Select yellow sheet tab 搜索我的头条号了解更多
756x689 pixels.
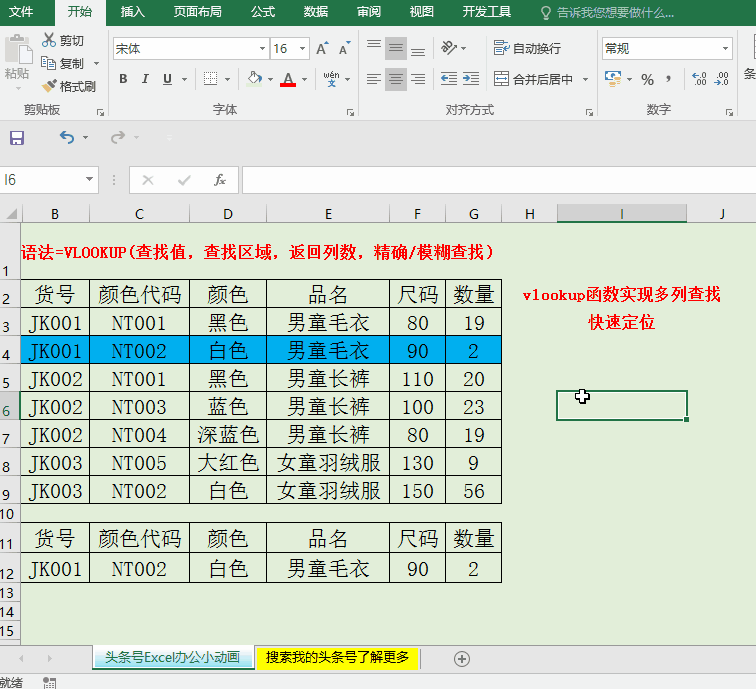pyautogui.click(x=338, y=657)
